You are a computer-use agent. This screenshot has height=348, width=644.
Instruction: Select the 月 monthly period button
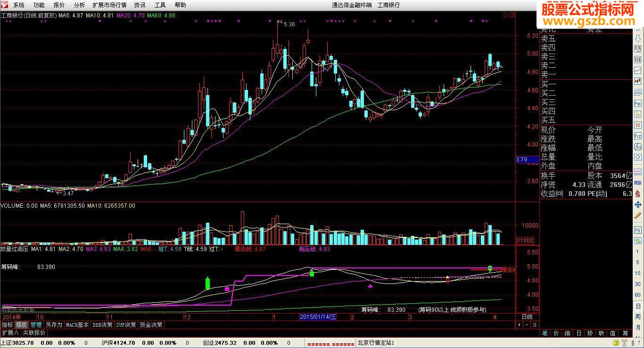tap(638, 327)
